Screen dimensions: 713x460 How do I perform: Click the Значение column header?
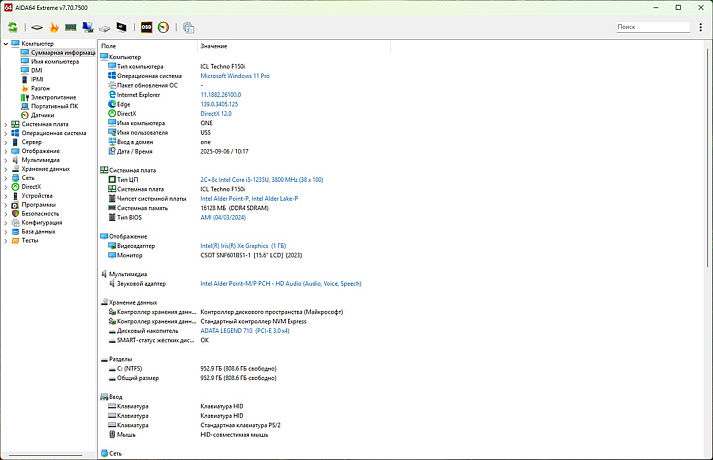point(213,46)
